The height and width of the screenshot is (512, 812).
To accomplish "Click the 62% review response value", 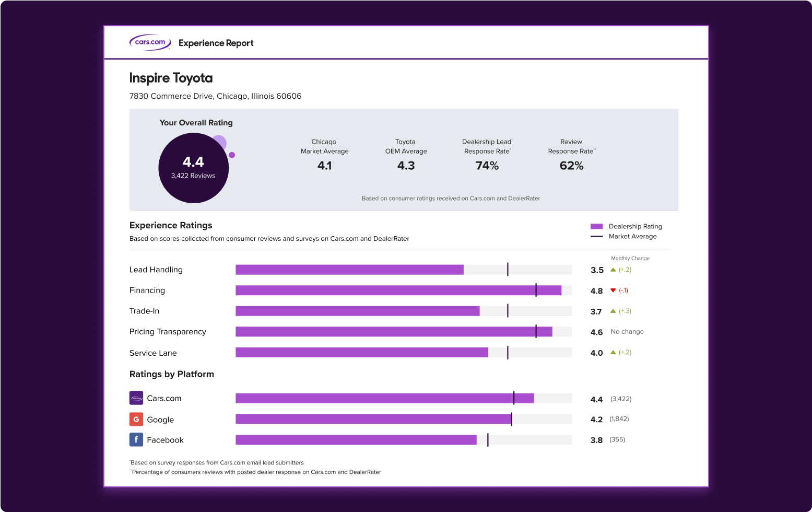I will [571, 166].
